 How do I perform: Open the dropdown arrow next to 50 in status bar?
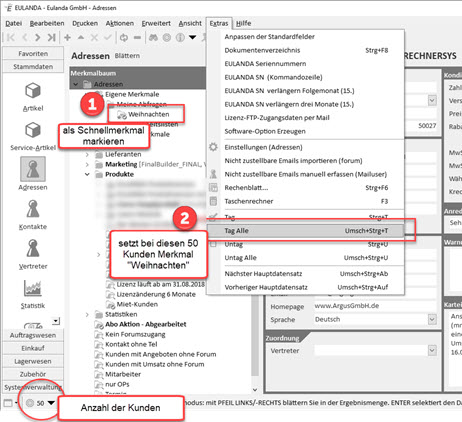click(51, 403)
